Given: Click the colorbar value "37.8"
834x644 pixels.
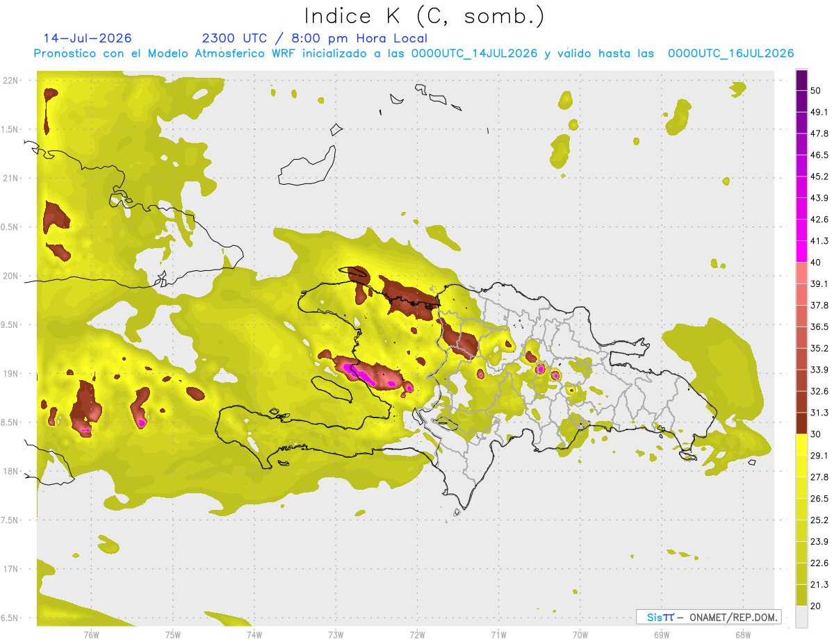Looking at the screenshot, I should (819, 306).
